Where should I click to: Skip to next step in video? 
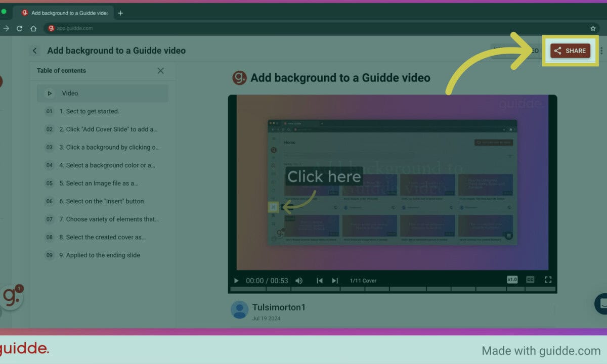pyautogui.click(x=335, y=281)
